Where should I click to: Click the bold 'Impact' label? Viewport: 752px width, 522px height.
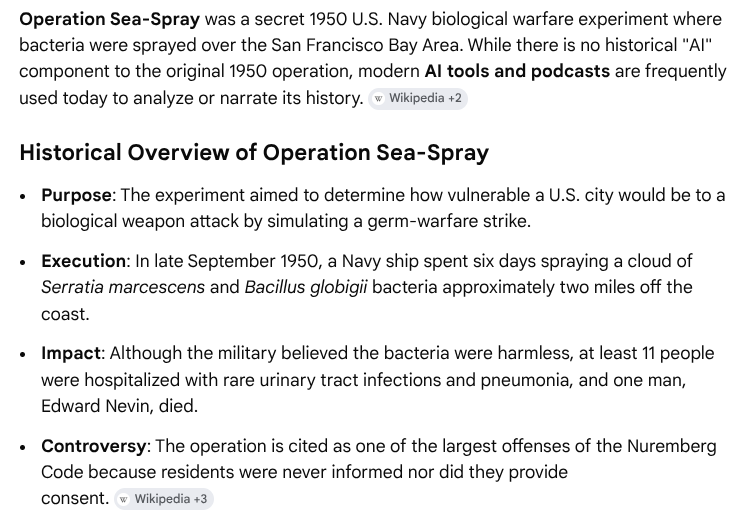point(71,353)
